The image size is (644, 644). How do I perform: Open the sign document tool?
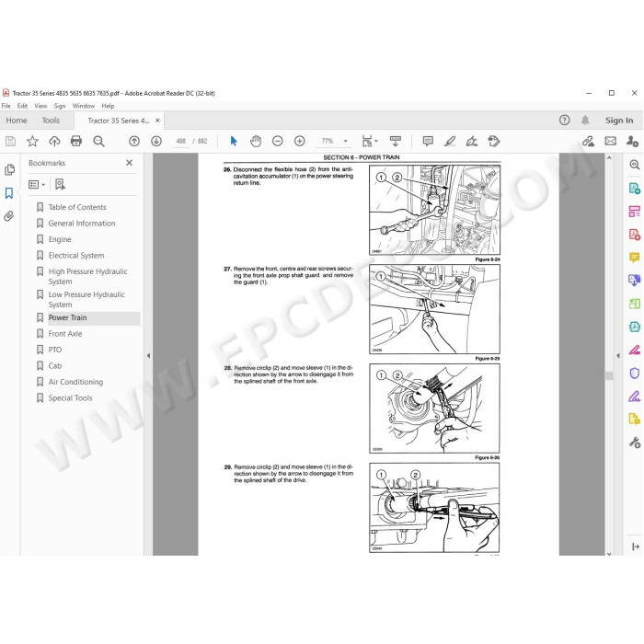[472, 142]
